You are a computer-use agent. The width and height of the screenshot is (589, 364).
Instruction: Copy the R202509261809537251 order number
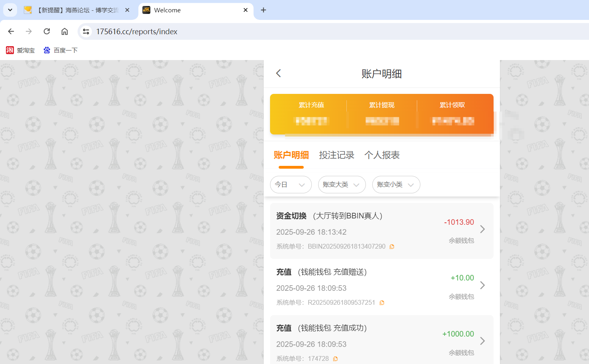[x=382, y=302]
